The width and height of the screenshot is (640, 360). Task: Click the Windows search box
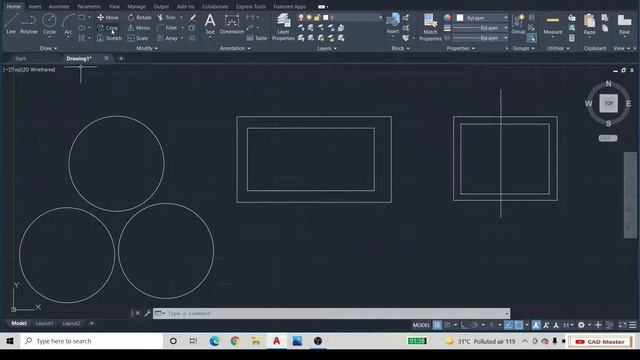[92, 341]
